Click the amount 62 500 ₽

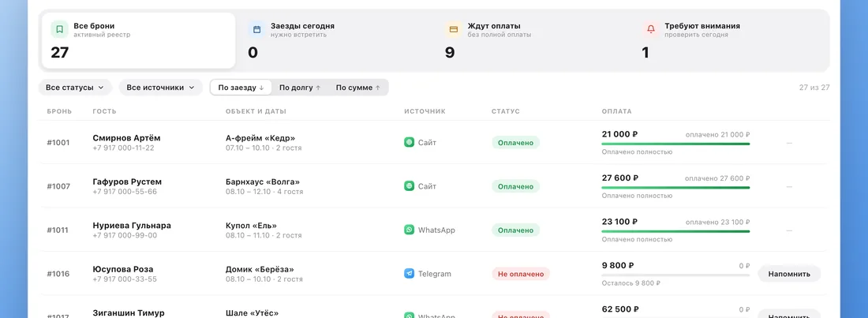620,309
